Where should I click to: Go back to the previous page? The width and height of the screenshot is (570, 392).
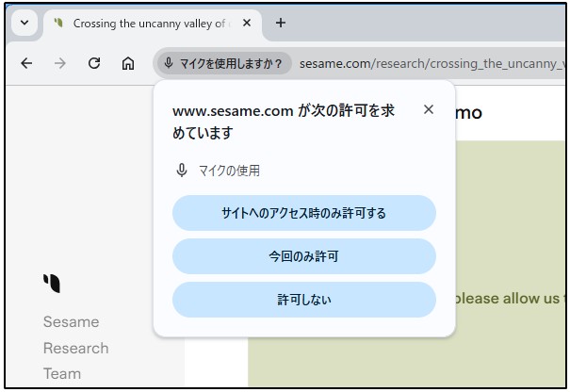tap(26, 64)
